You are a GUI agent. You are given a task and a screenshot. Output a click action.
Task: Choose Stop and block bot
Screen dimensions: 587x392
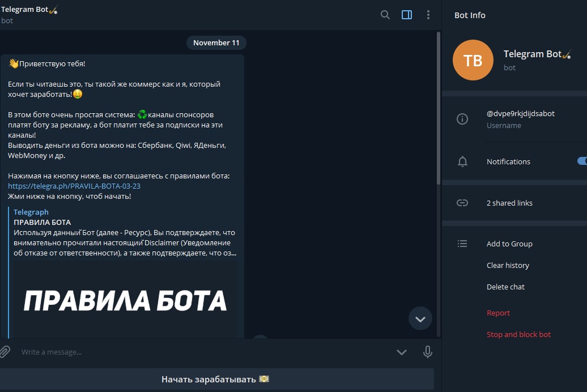coord(518,334)
